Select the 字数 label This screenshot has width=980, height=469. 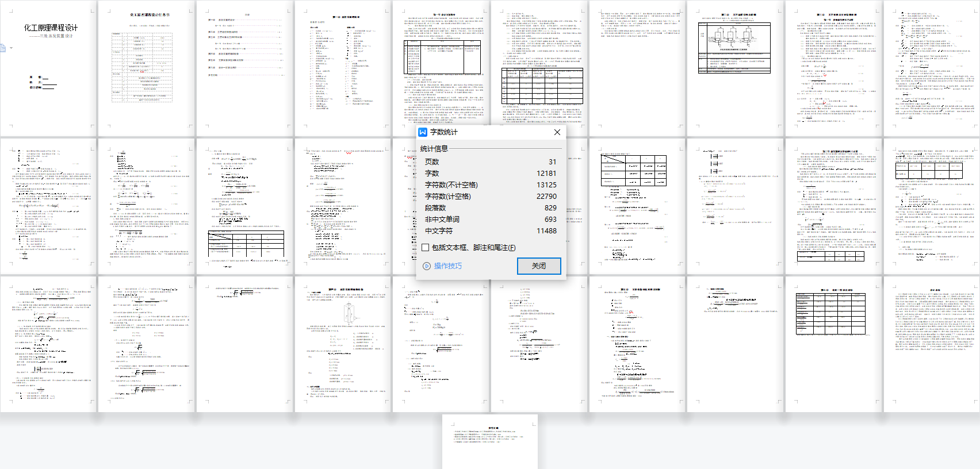click(432, 174)
